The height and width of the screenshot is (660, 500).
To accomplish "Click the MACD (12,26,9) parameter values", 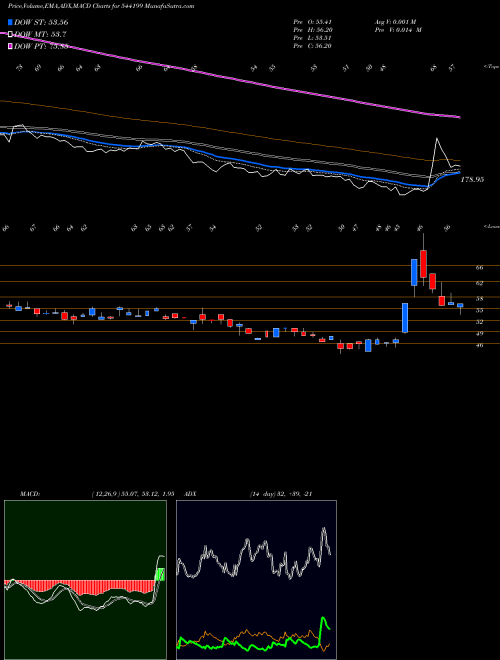I will 132,494.
